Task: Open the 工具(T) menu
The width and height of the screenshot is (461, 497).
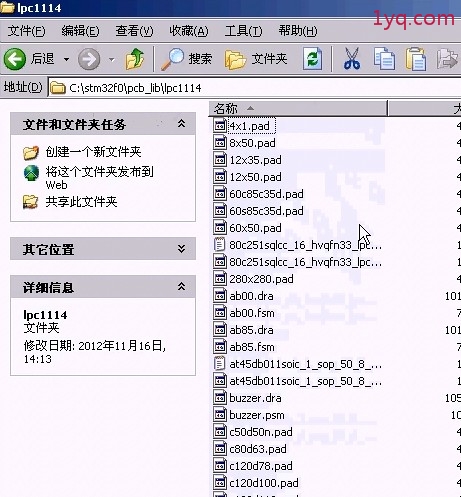Action: [243, 31]
